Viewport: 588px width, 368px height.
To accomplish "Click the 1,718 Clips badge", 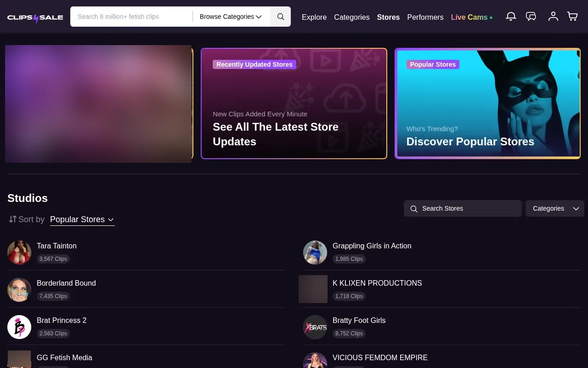I will [349, 296].
